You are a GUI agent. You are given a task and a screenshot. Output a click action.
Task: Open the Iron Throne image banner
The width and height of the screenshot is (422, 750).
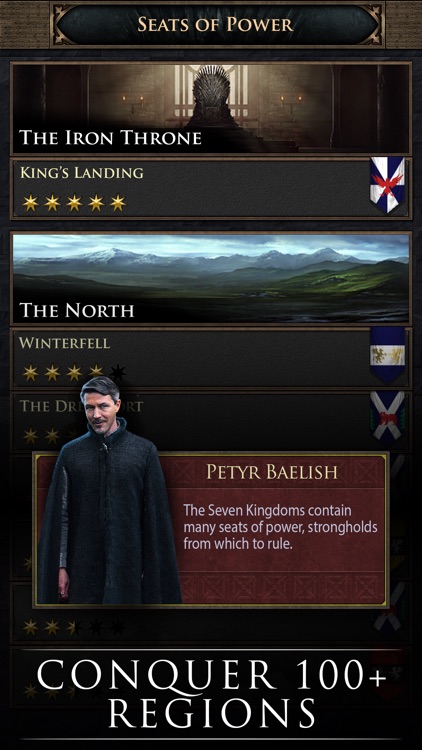pyautogui.click(x=211, y=108)
